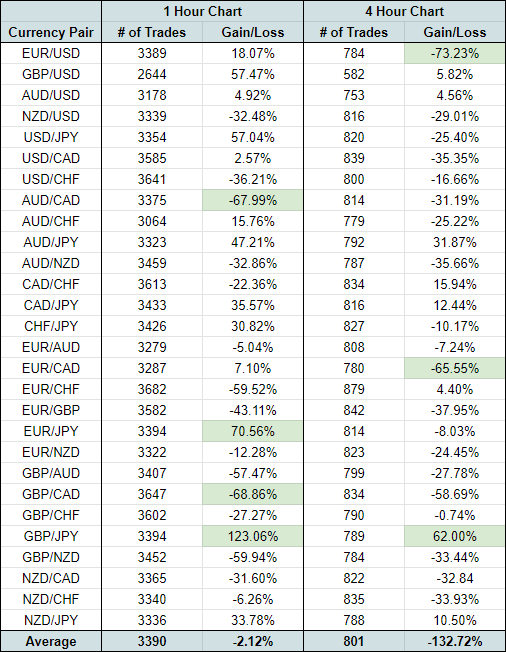This screenshot has height=652, width=506.
Task: Select the 1 Hour Chart header cell
Action: point(202,11)
